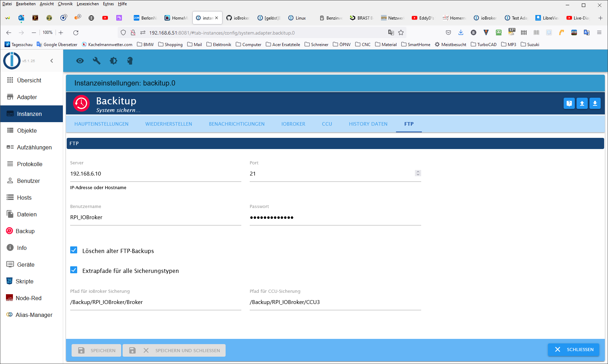Open Hosts in the sidebar
Screen dimensions: 608x364
click(x=31, y=198)
